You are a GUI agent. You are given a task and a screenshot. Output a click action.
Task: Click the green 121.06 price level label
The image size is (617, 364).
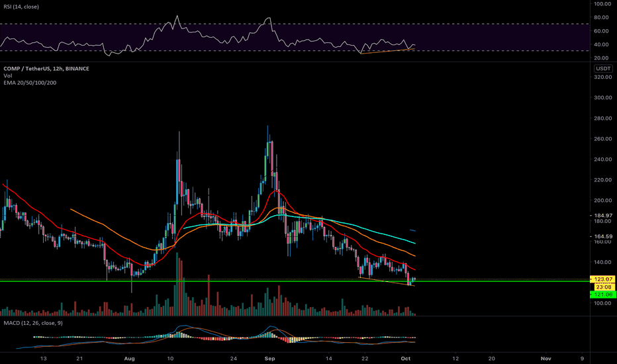pos(603,295)
